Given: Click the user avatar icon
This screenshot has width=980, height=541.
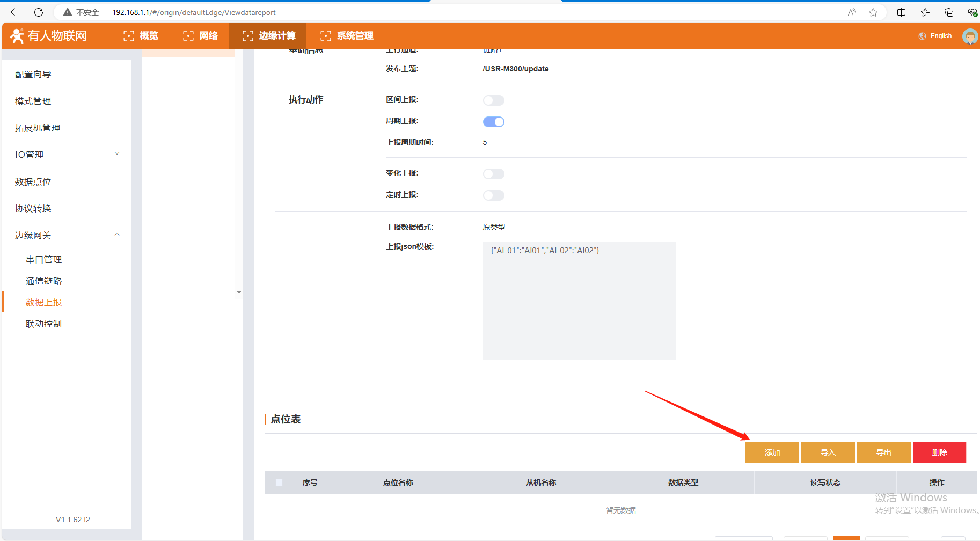Looking at the screenshot, I should [x=970, y=36].
